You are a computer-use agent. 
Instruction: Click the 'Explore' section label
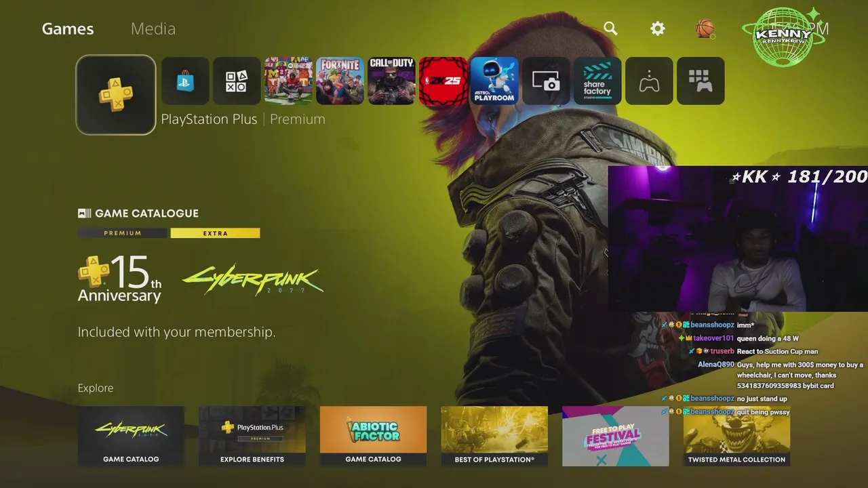click(96, 388)
